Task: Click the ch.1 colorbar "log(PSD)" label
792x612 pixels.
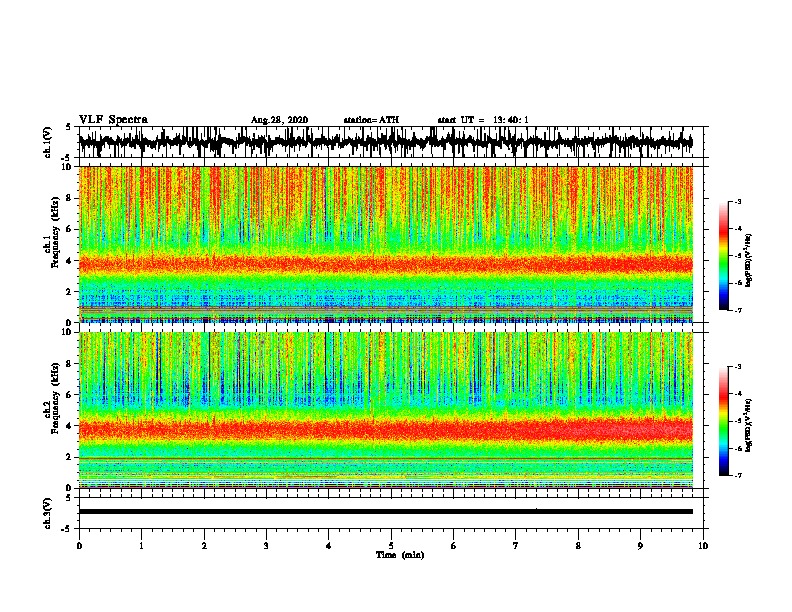Action: (749, 260)
